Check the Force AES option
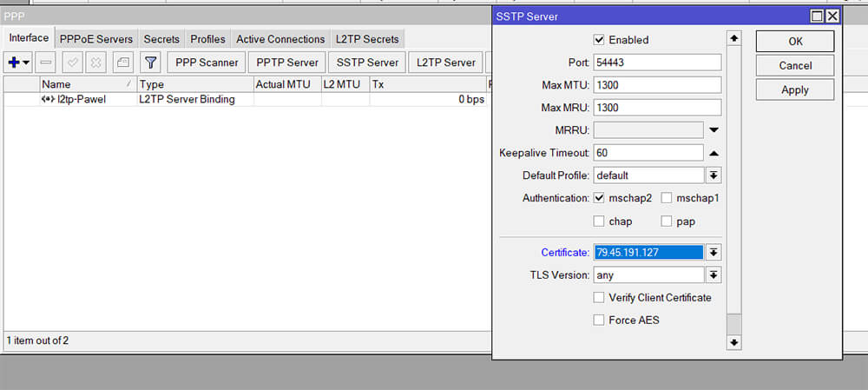 [x=598, y=321]
